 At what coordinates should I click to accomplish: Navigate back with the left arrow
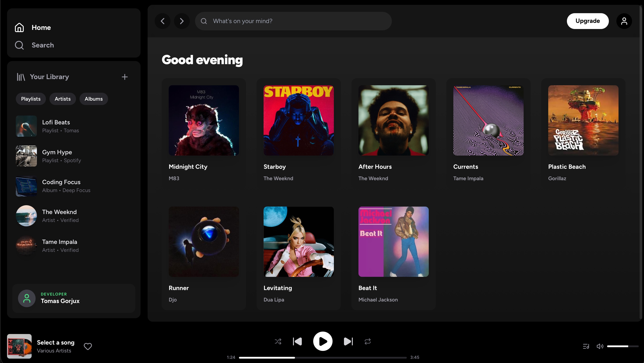point(162,21)
